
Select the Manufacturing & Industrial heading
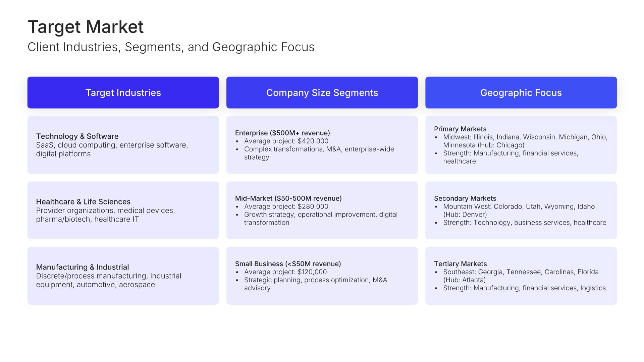pos(83,267)
